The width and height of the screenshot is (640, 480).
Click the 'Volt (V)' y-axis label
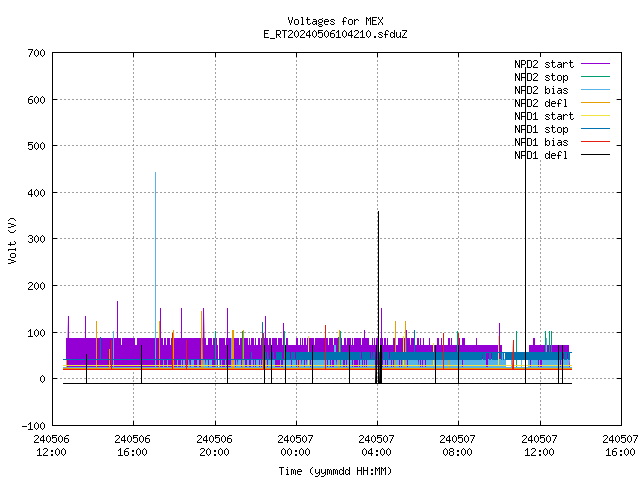click(x=12, y=240)
